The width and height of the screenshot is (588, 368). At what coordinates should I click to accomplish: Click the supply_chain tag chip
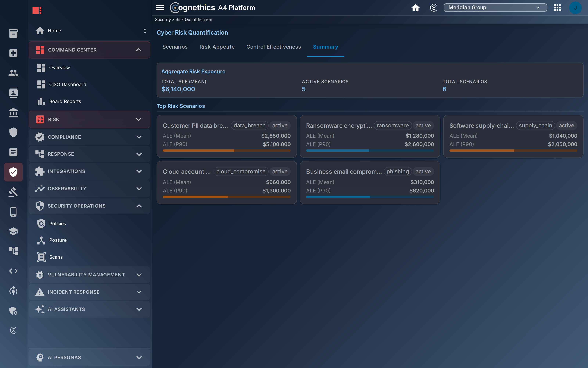coord(535,126)
